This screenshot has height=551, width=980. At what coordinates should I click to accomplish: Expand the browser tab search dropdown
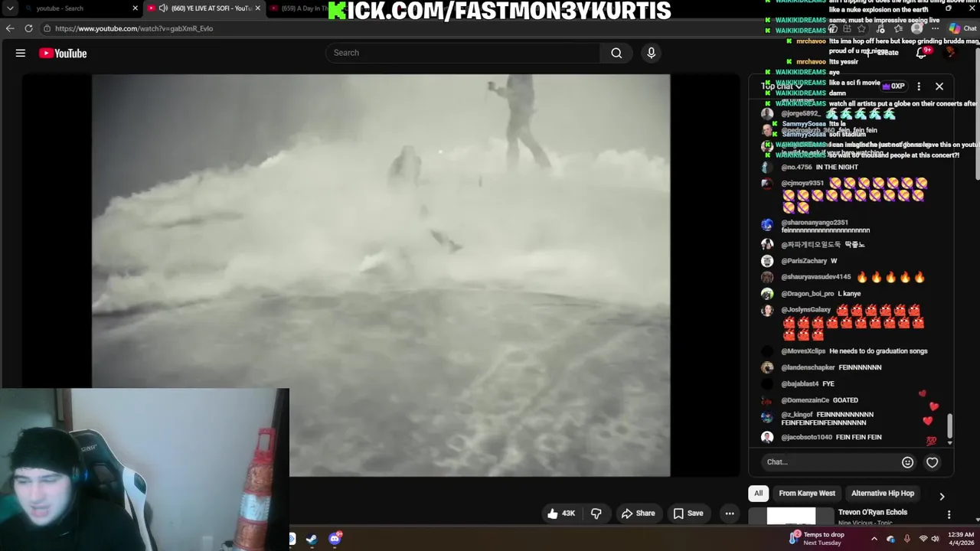click(x=10, y=8)
